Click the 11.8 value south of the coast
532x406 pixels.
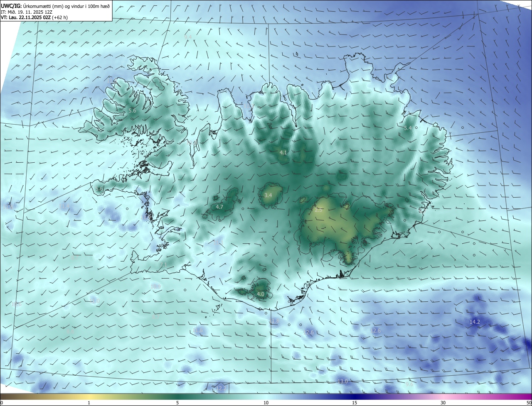tap(275, 321)
